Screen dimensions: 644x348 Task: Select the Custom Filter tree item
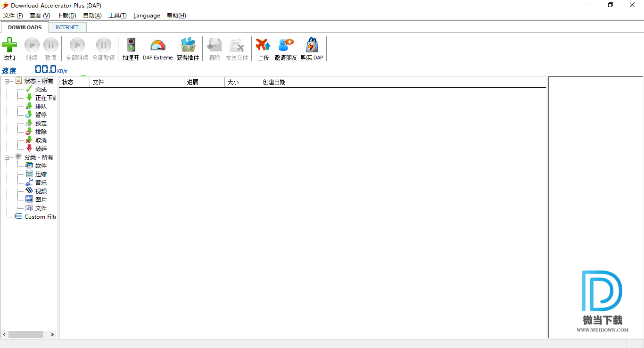point(40,217)
